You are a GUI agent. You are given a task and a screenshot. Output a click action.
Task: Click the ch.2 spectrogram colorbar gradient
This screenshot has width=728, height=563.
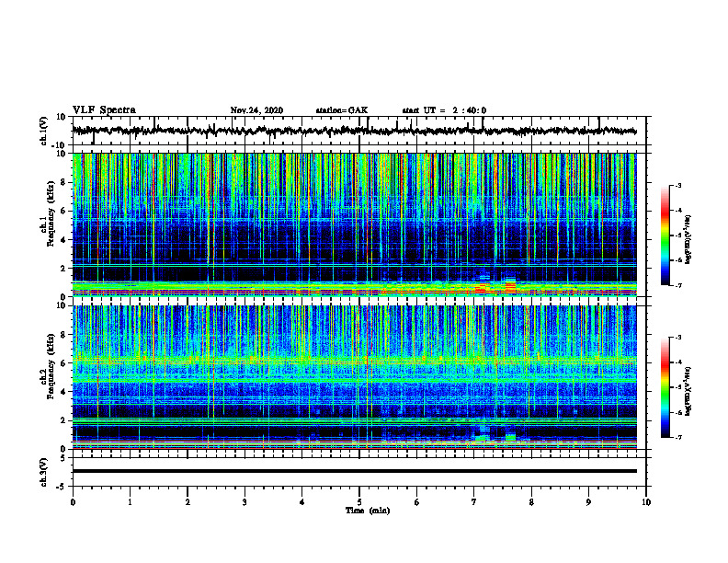[x=665, y=387]
